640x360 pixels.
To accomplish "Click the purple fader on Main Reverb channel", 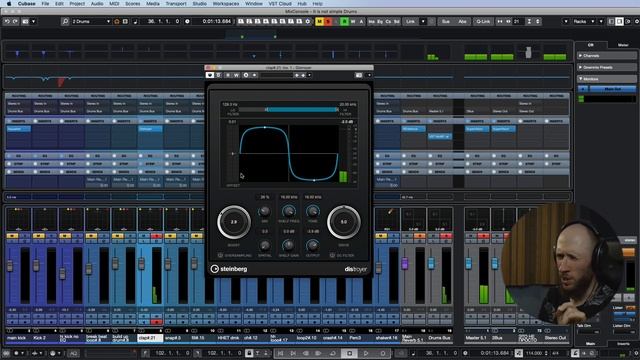I will pos(404,263).
